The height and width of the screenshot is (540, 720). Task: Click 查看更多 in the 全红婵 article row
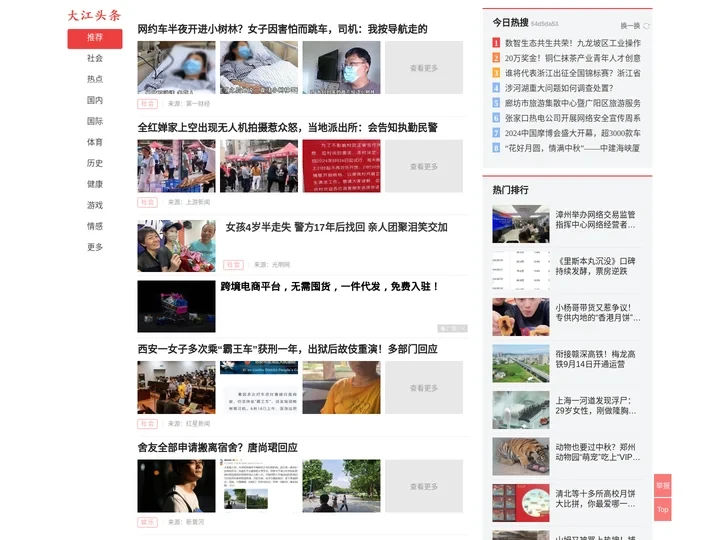(424, 166)
